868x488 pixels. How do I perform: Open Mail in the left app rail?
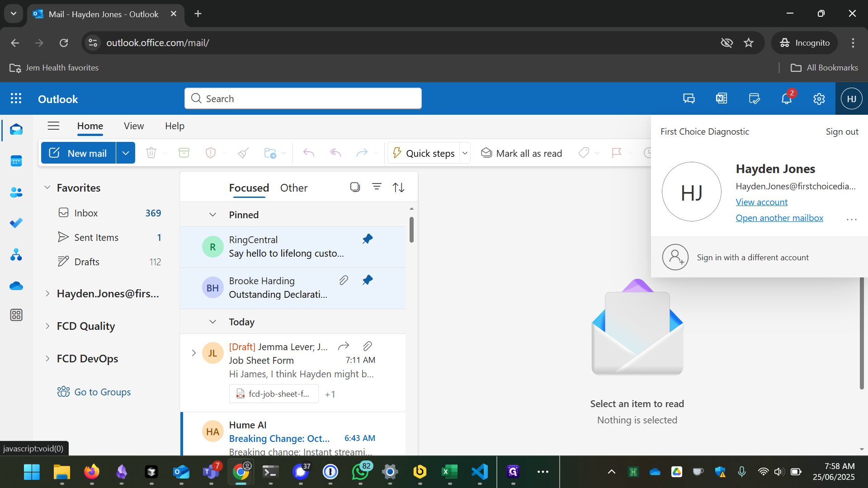(16, 130)
